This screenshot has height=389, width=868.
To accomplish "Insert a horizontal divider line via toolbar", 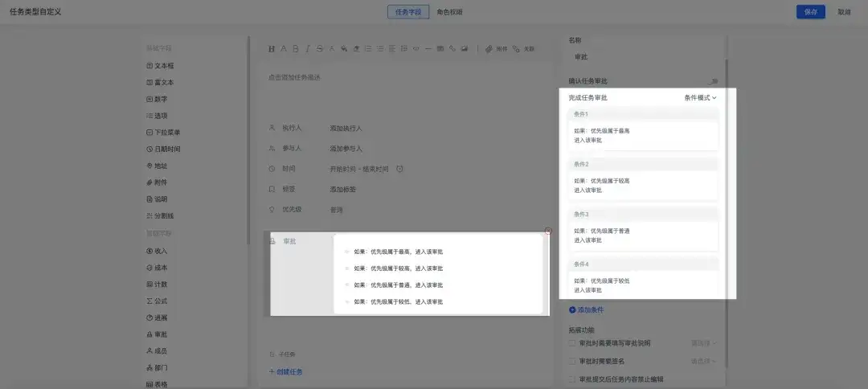I will point(428,49).
